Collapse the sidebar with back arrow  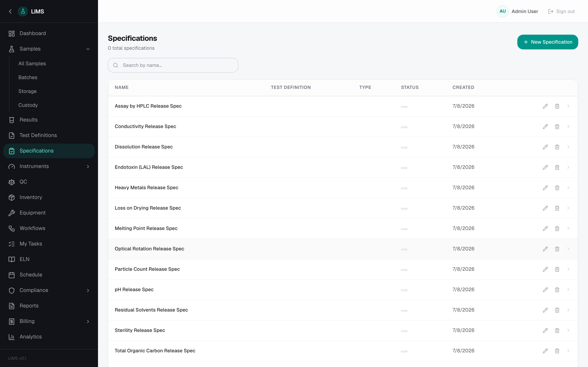coord(10,11)
